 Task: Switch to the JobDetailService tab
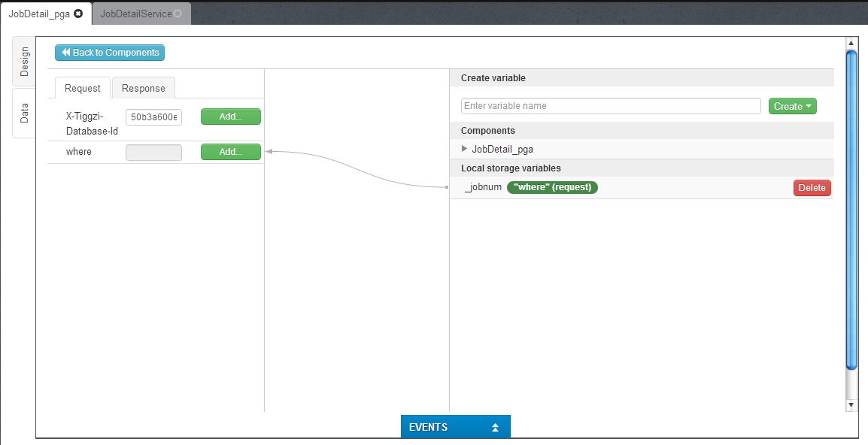coord(135,14)
